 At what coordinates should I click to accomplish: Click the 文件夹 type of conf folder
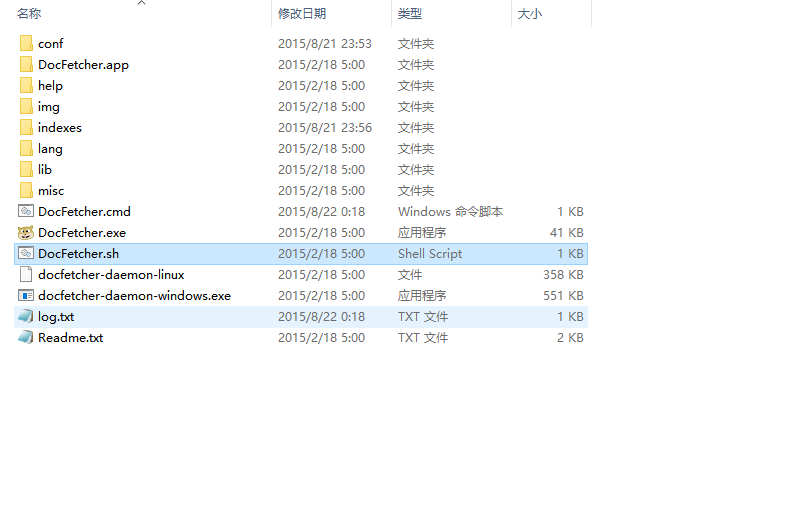(x=416, y=44)
